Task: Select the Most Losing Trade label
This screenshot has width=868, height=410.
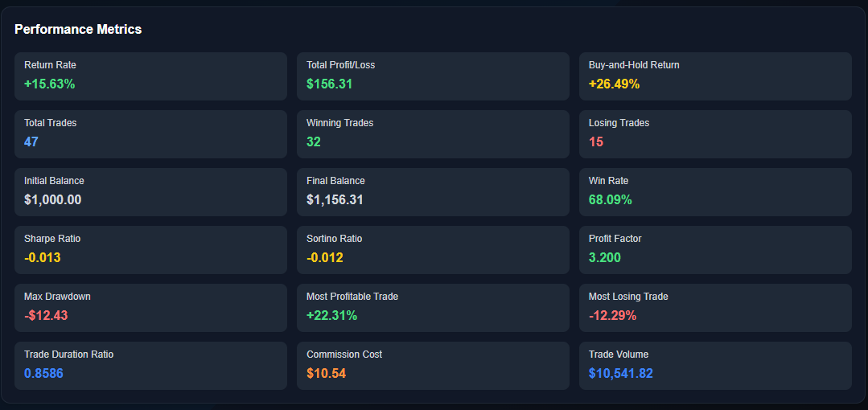Action: pos(628,297)
